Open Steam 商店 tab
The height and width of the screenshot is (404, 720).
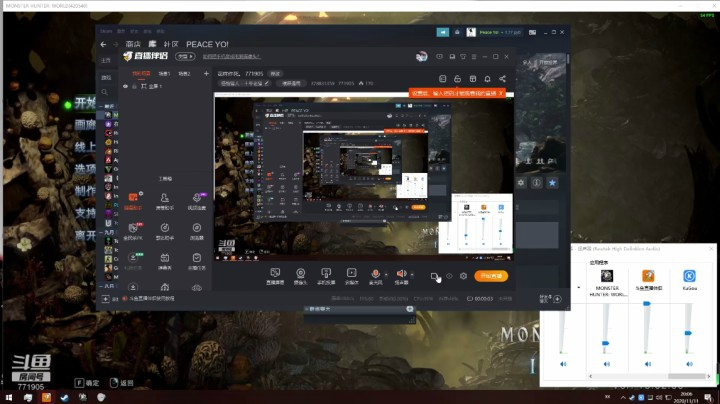[133, 44]
